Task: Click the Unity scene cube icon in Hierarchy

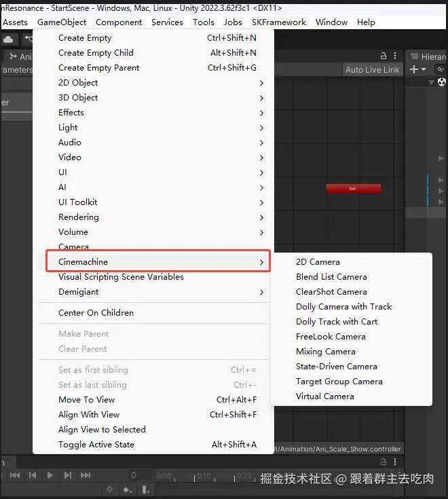Action: point(442,82)
